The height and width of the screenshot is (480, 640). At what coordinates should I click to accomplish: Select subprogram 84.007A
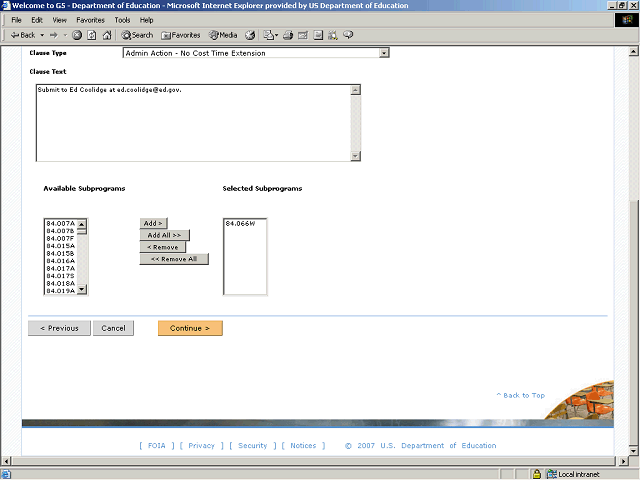point(61,223)
